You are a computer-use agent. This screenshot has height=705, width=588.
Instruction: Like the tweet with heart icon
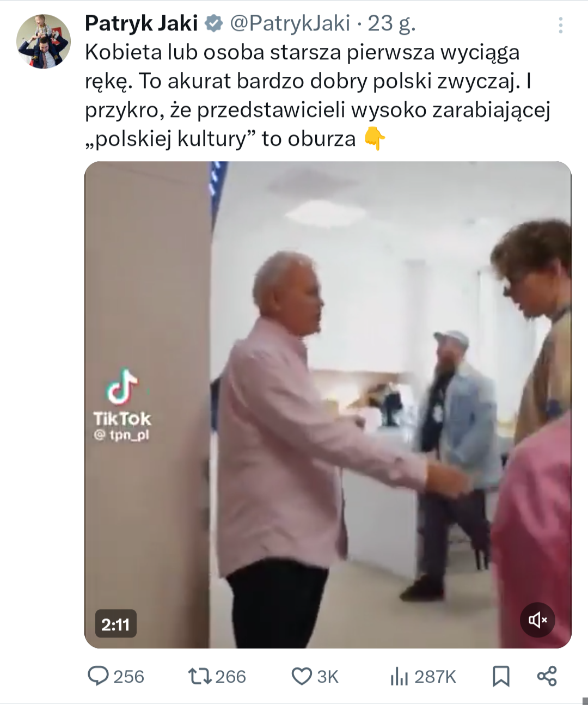pos(302,676)
